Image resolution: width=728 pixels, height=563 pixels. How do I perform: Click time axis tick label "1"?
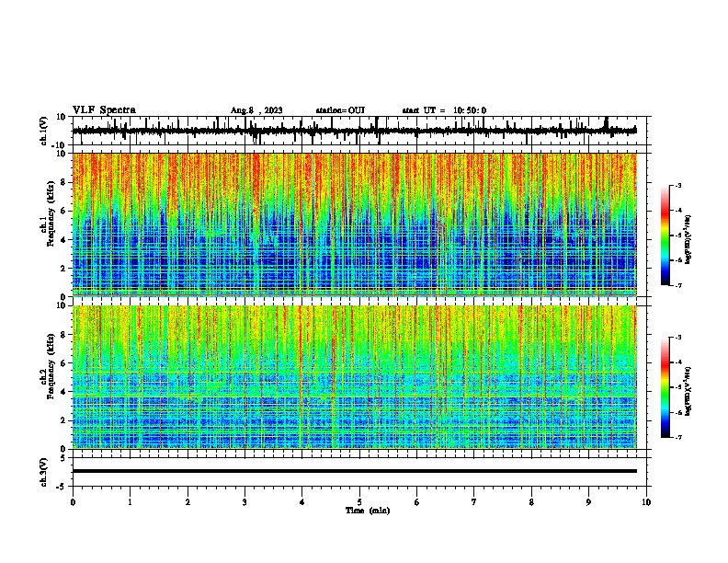(130, 502)
